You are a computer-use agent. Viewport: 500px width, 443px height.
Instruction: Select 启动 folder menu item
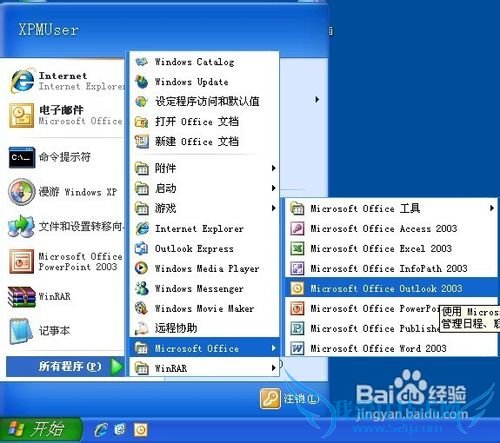pyautogui.click(x=204, y=188)
